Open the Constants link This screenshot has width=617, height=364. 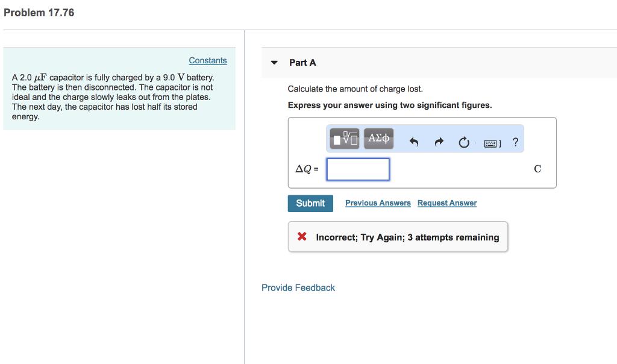pos(208,61)
